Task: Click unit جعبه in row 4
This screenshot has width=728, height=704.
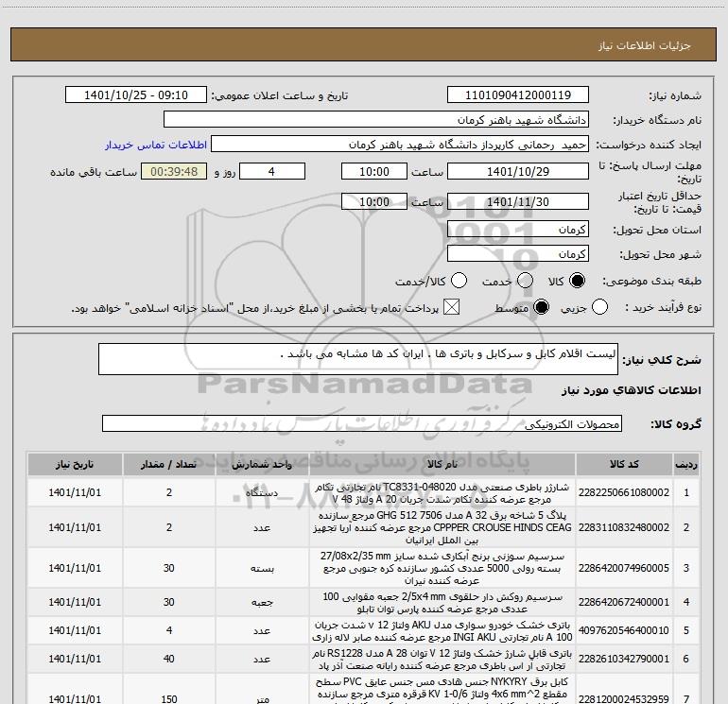Action: (x=262, y=602)
